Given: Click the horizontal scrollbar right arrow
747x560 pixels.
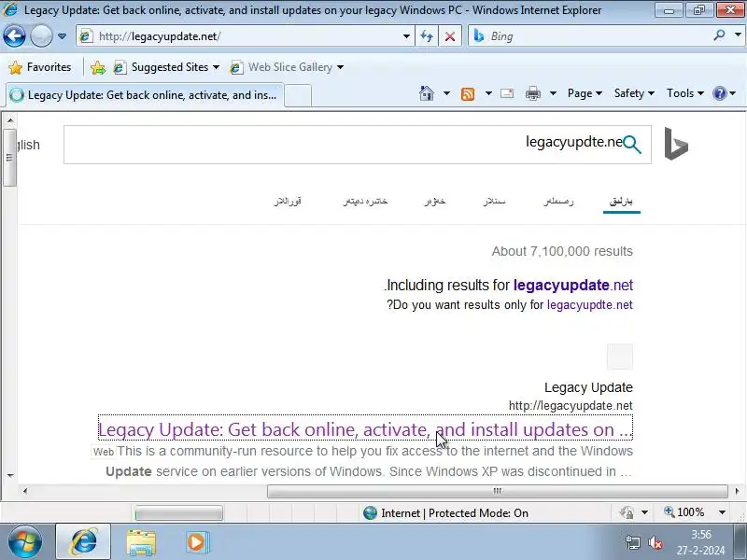Looking at the screenshot, I should click(737, 491).
